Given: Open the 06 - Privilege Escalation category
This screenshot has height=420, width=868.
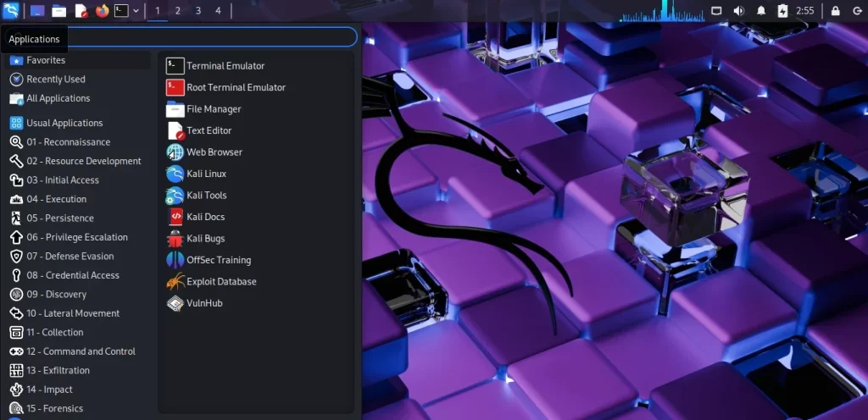Looking at the screenshot, I should pos(78,237).
